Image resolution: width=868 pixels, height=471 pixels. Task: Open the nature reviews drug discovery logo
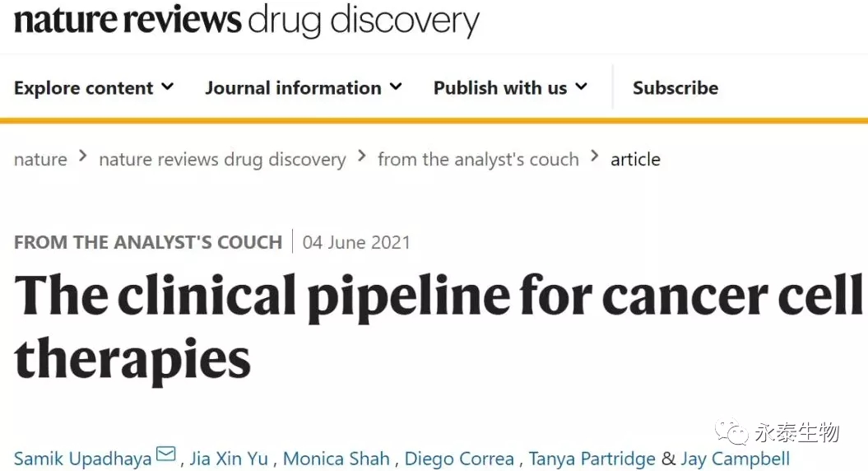point(246,21)
